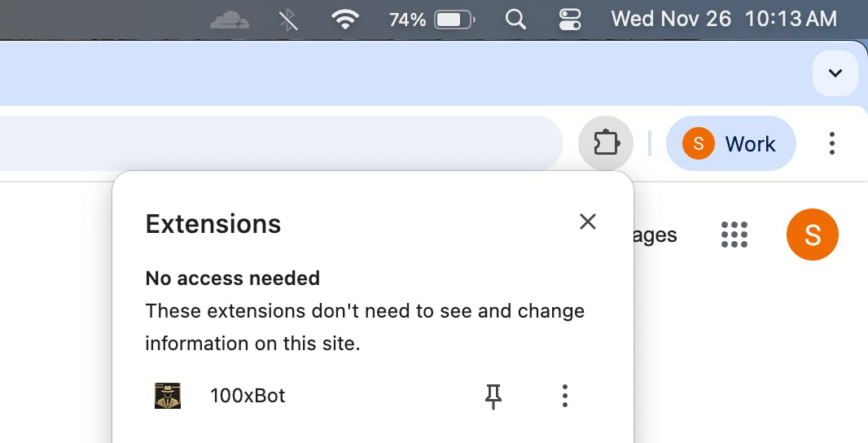Click the 100xBot extension icon
This screenshot has width=868, height=443.
pyautogui.click(x=168, y=397)
